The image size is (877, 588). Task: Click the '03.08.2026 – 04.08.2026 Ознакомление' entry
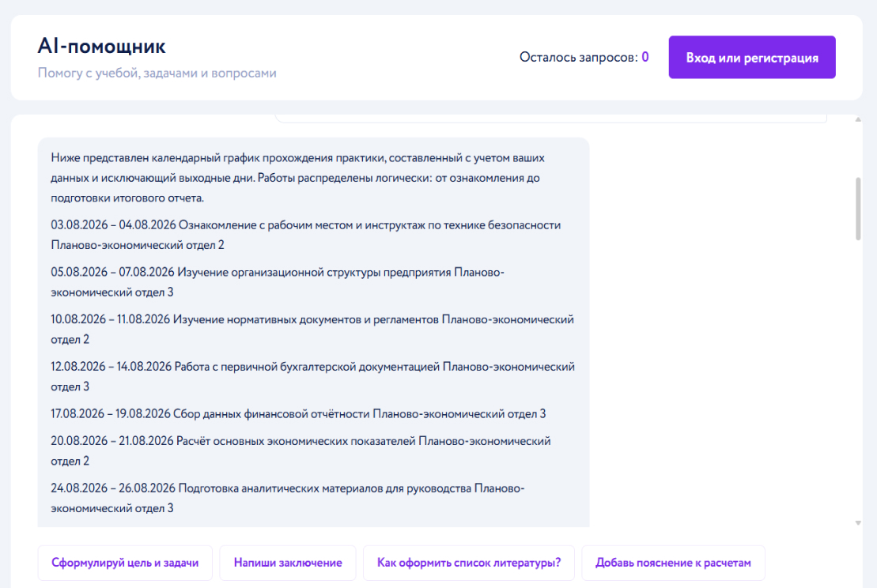pyautogui.click(x=305, y=235)
